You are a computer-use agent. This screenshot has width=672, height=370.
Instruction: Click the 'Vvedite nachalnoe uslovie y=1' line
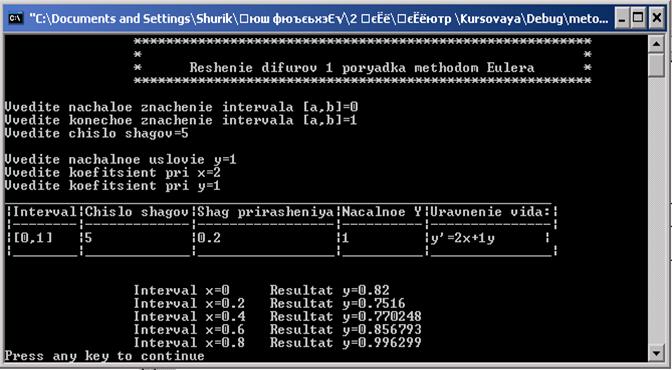(x=120, y=160)
